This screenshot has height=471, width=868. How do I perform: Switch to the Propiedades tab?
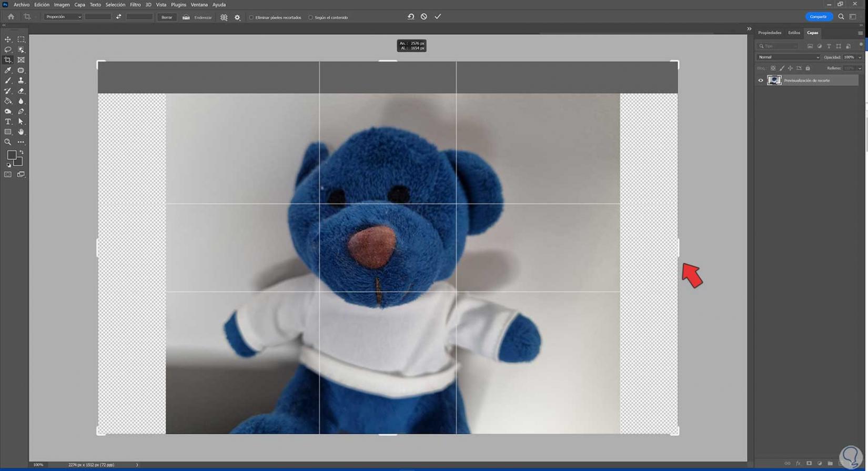click(x=770, y=33)
